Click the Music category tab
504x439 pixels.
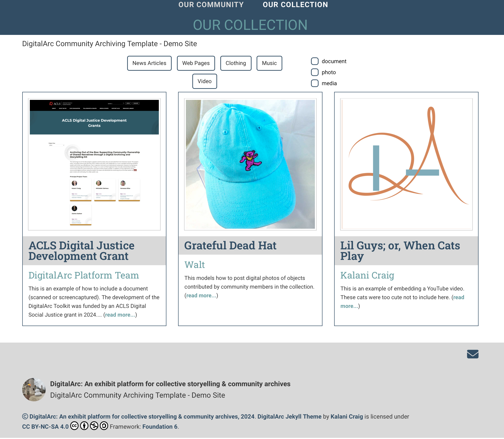[269, 63]
